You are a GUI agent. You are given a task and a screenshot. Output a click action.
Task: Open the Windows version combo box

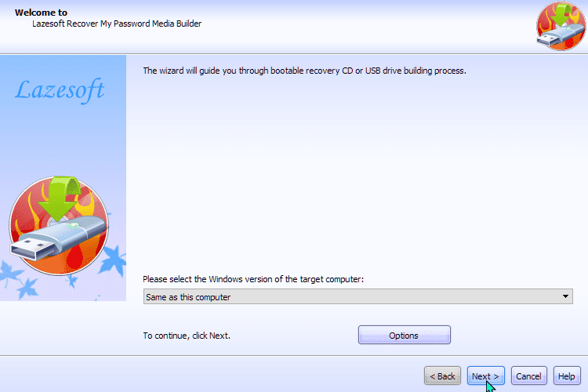coord(358,296)
